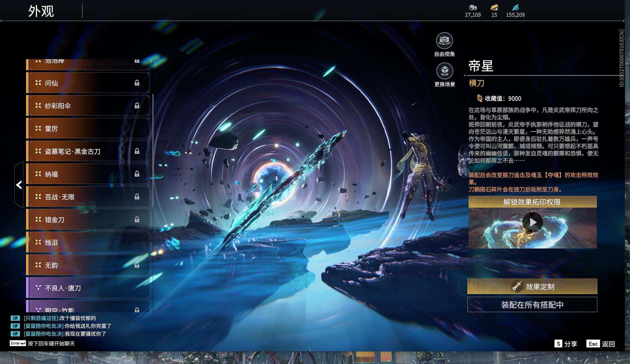This screenshot has width=630, height=364.
Task: Click the lock icon on 问仙
Action: [137, 83]
